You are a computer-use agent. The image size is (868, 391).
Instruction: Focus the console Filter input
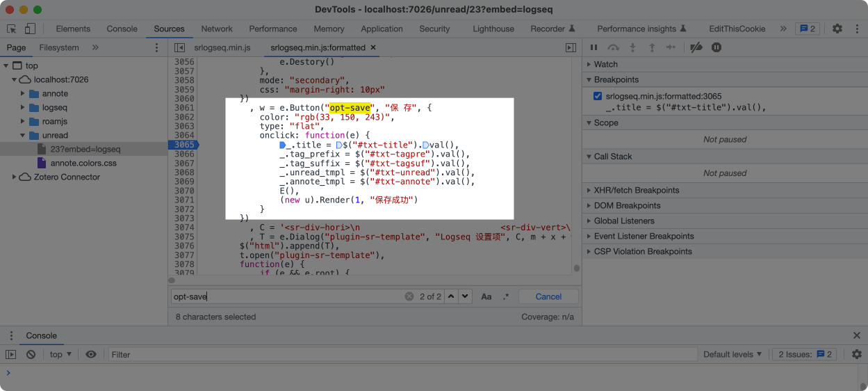point(402,354)
